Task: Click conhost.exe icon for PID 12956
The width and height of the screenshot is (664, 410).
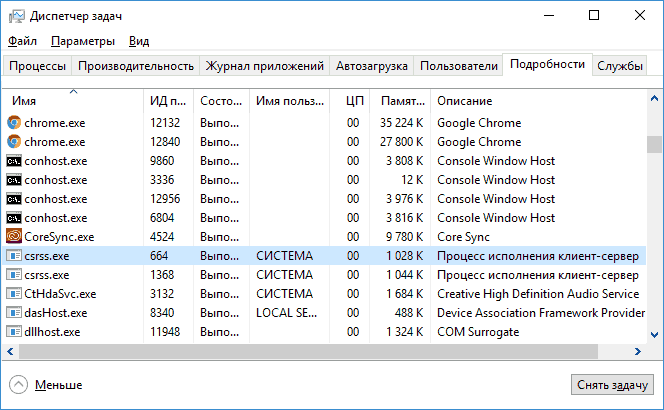Action: (14, 199)
